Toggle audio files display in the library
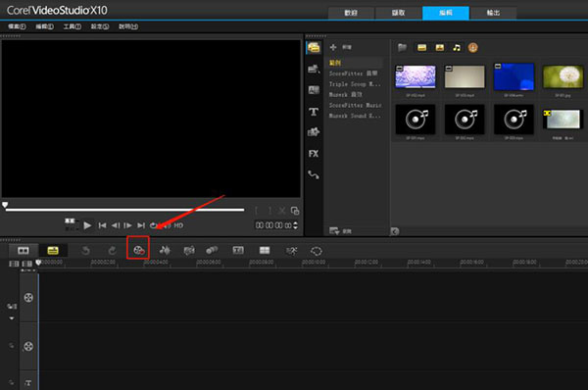The width and height of the screenshot is (588, 390). tap(457, 48)
